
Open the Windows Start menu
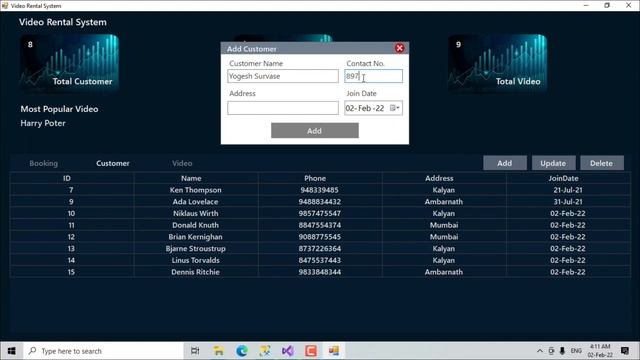click(x=11, y=351)
